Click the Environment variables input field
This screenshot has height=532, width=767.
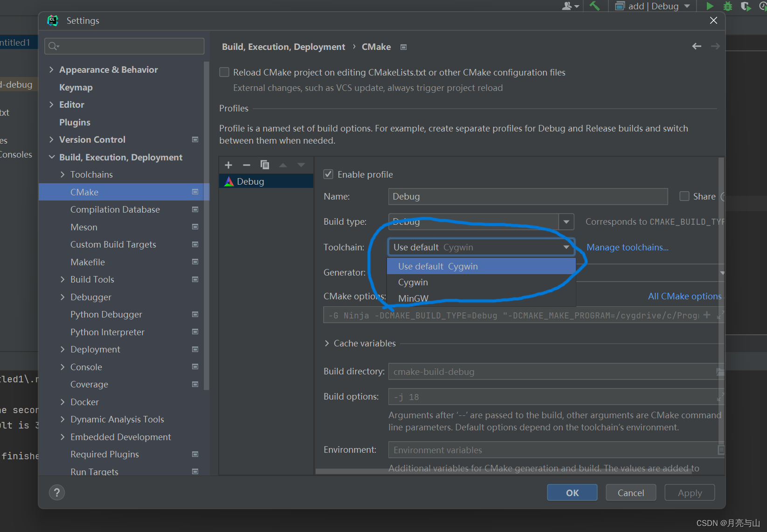[556, 450]
